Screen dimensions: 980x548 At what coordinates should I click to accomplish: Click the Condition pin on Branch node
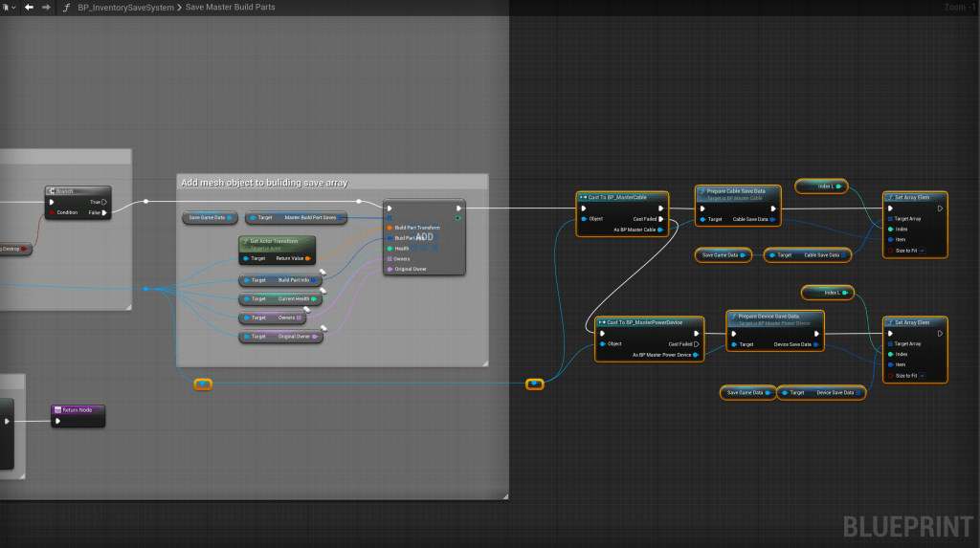52,212
